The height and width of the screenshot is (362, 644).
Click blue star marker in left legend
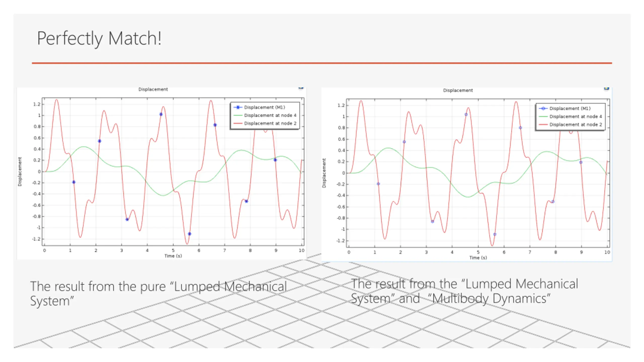click(x=238, y=107)
